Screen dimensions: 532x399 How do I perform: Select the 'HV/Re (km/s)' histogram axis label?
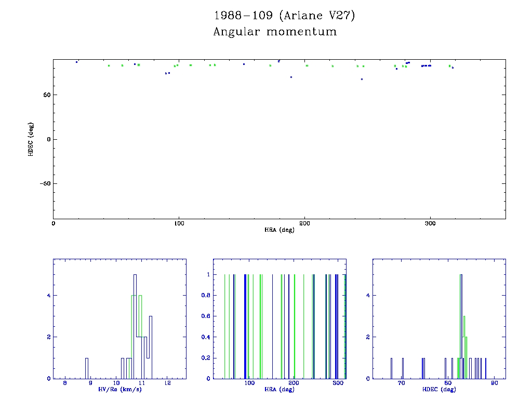(x=119, y=389)
